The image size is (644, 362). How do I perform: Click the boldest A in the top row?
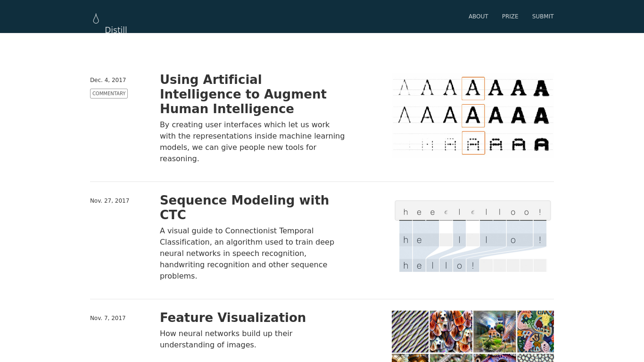coord(541,88)
